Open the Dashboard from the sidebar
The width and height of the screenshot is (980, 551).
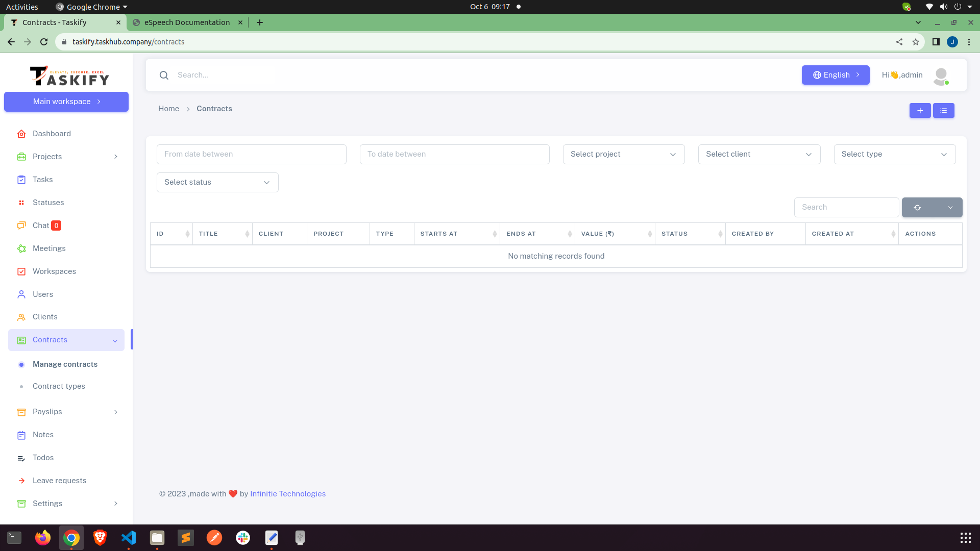click(x=51, y=134)
